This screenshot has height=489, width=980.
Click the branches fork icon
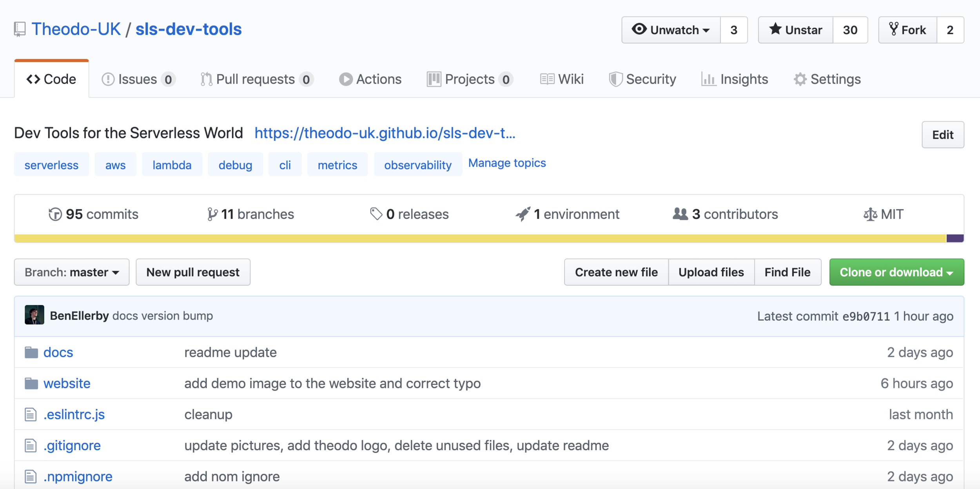pos(212,215)
